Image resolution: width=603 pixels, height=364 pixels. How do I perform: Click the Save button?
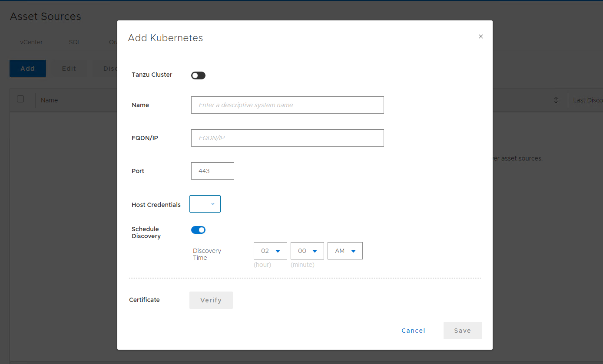[x=462, y=331]
